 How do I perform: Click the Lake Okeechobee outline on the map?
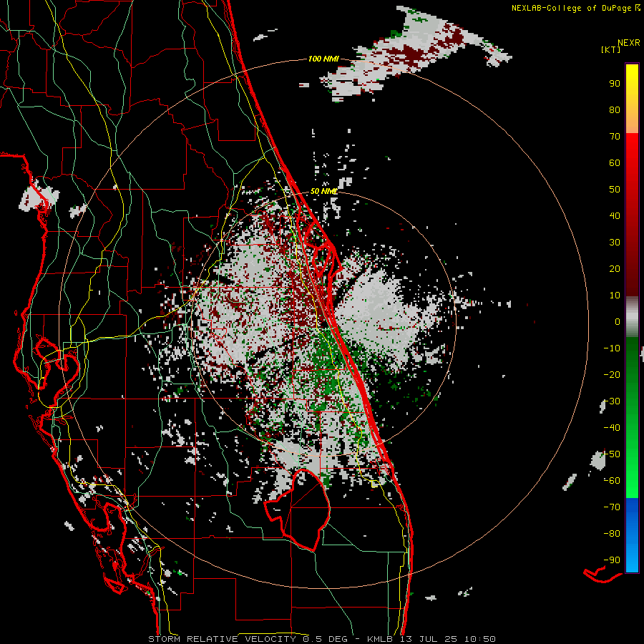[298, 509]
